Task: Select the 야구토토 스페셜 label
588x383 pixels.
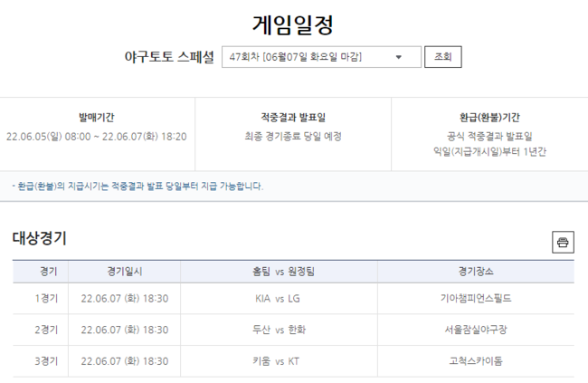Action: point(169,57)
